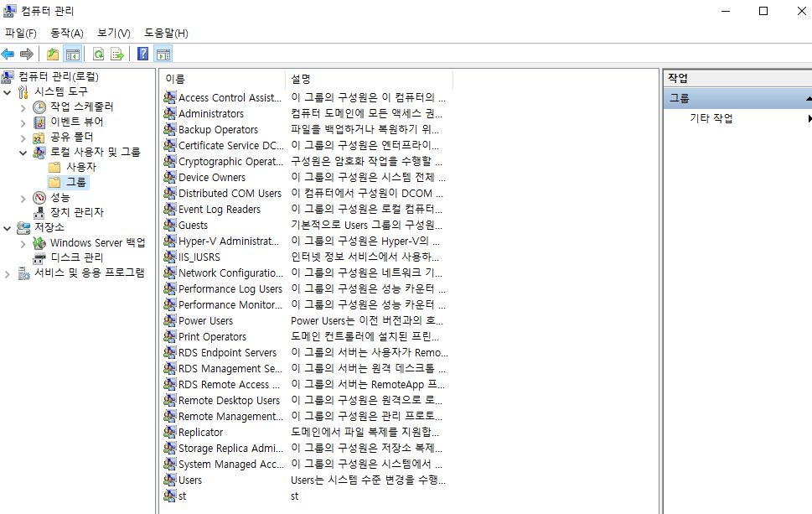Click the 사용자 folder icon
This screenshot has height=514, width=812.
point(55,168)
